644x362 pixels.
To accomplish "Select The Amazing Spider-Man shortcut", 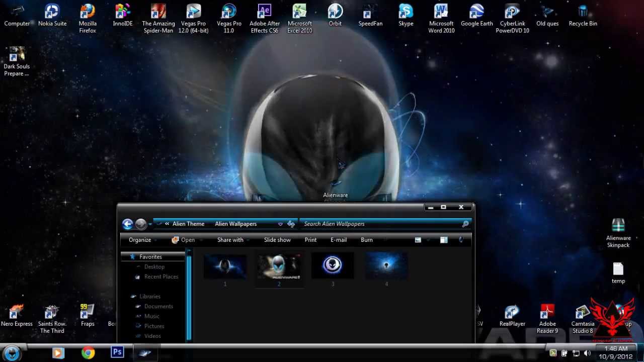I will pyautogui.click(x=158, y=19).
